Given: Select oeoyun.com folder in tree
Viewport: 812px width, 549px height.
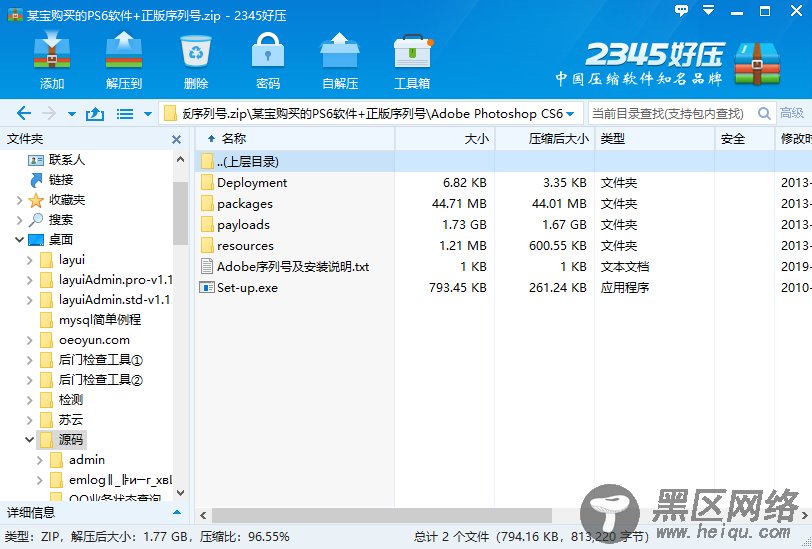Looking at the screenshot, I should pos(94,340).
